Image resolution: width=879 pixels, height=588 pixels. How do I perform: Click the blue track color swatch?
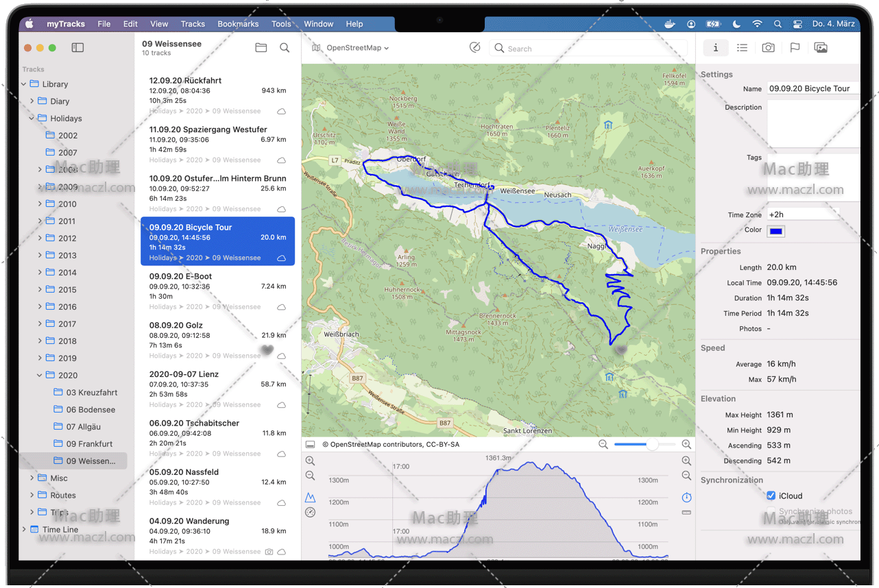coord(776,231)
